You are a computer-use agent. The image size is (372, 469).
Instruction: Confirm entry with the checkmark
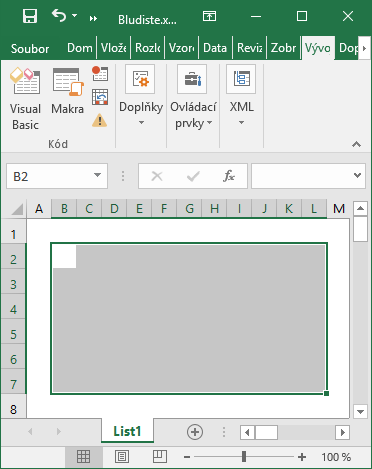tap(193, 176)
